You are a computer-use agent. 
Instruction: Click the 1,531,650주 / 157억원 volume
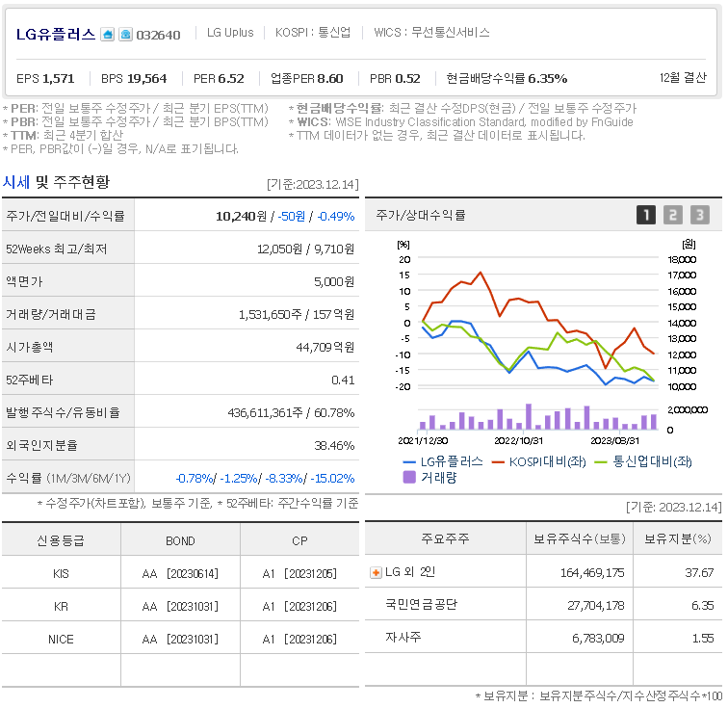click(297, 315)
